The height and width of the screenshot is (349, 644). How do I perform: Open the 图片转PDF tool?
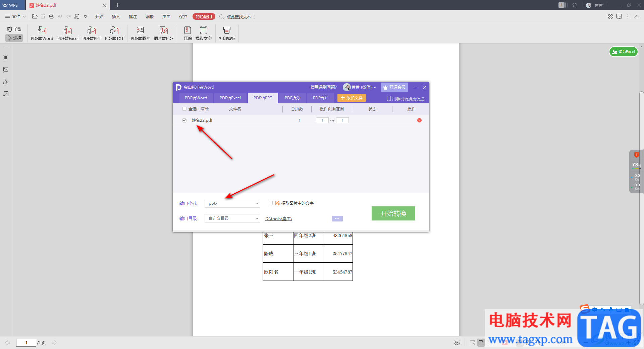click(164, 34)
